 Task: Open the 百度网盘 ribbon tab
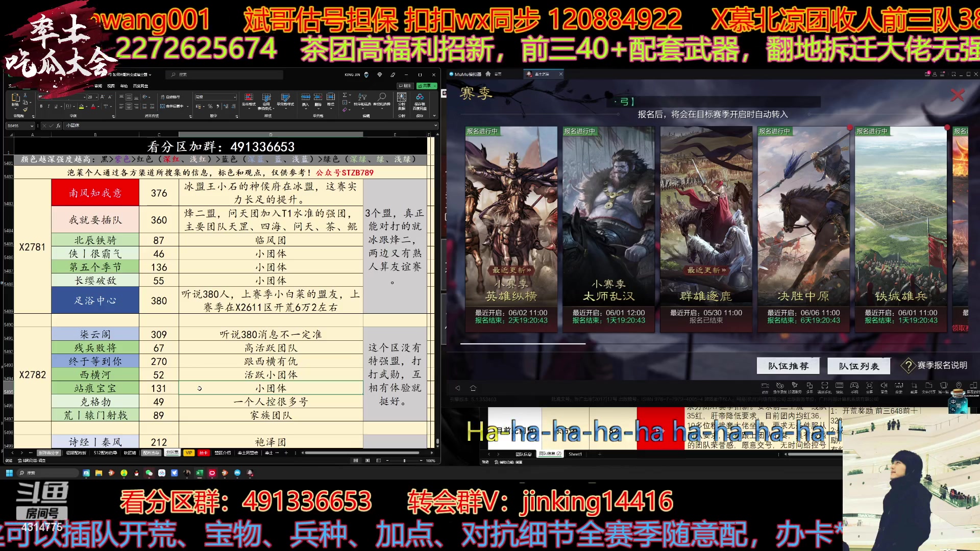(140, 86)
